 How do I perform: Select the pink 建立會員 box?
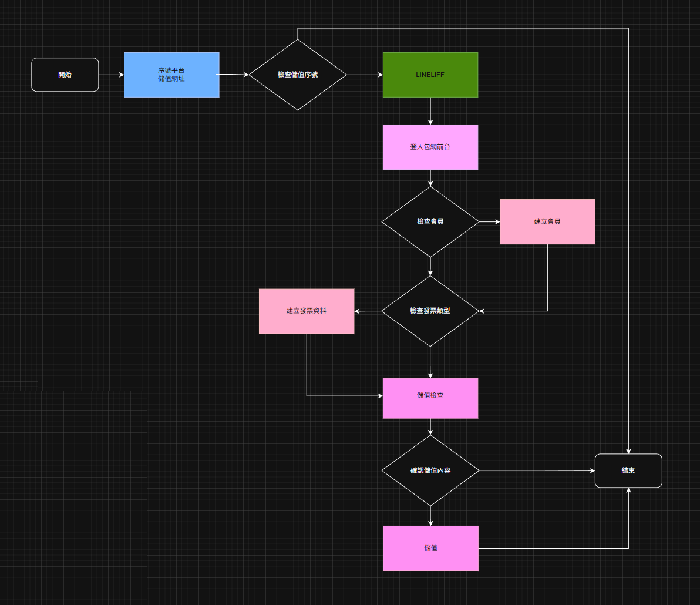(547, 221)
